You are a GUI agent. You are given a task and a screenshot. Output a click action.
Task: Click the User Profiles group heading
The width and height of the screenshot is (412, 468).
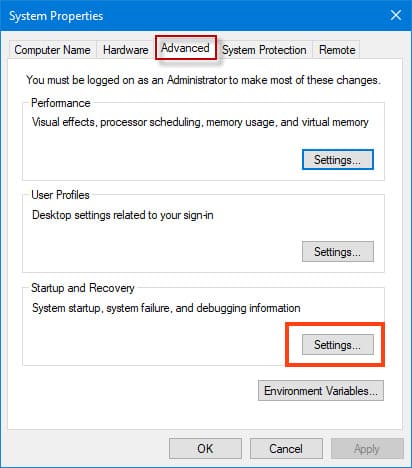tap(60, 195)
